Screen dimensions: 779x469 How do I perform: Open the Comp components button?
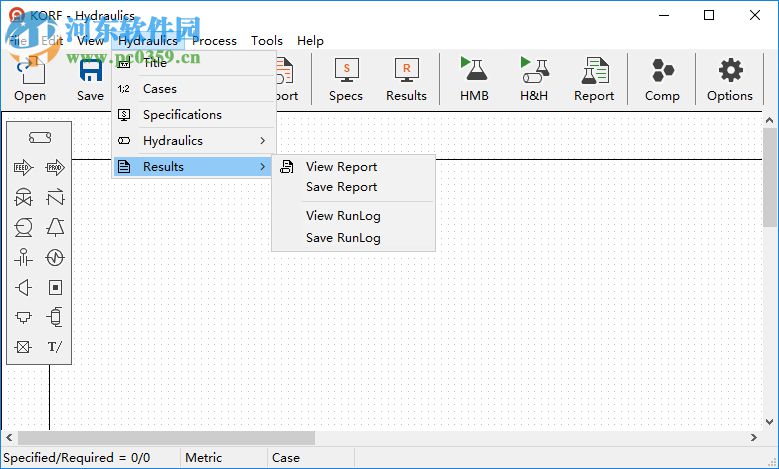click(x=662, y=79)
